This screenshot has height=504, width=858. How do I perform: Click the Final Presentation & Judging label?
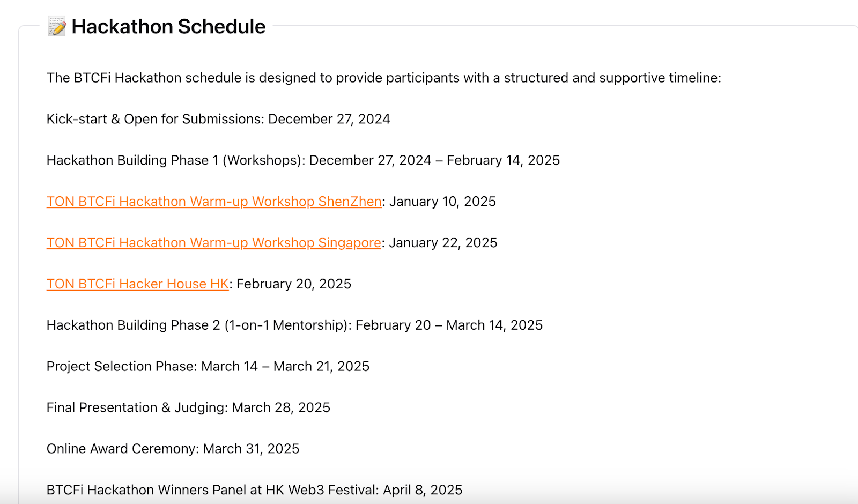click(137, 408)
